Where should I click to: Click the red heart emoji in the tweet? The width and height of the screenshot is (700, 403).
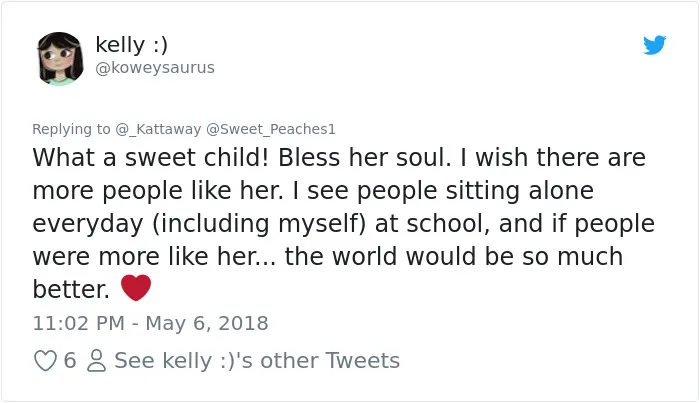(136, 287)
